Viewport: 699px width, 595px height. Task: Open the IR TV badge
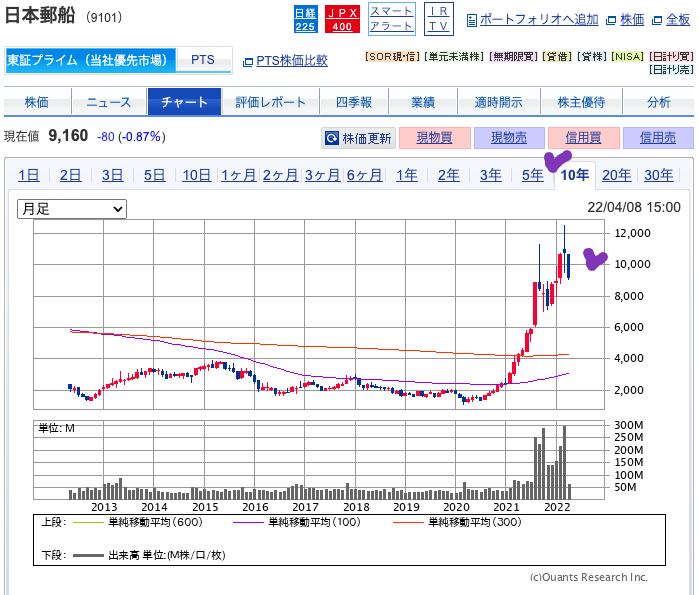click(x=439, y=19)
